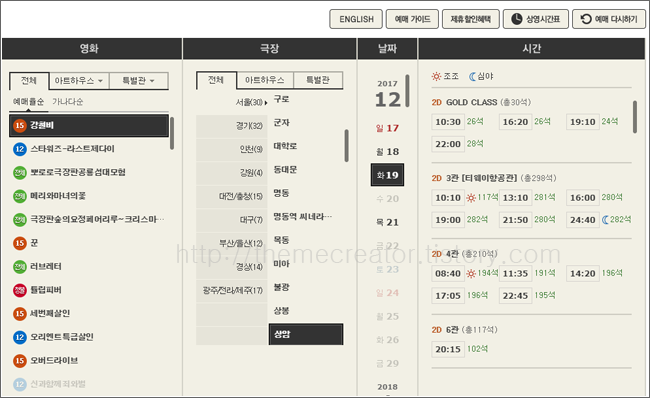
Task: Select the 16:00 showtime in 3관
Action: click(583, 198)
